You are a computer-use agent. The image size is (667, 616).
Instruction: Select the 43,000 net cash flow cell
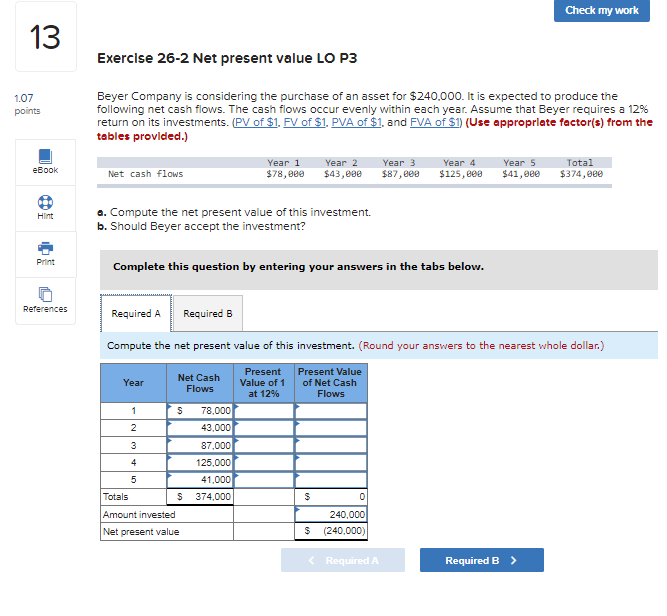pyautogui.click(x=200, y=428)
